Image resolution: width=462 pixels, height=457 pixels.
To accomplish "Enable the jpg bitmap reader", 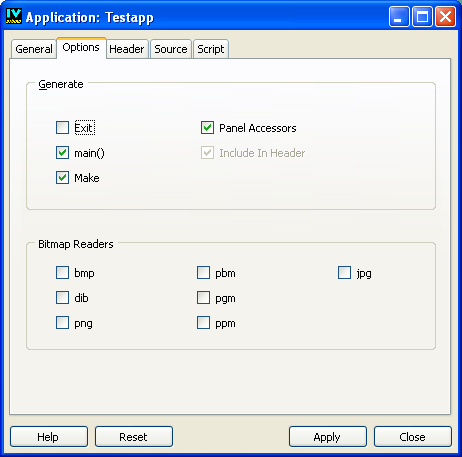I will pyautogui.click(x=344, y=272).
